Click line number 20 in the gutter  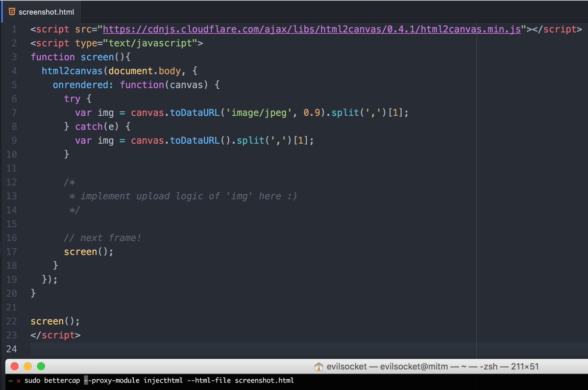click(11, 293)
